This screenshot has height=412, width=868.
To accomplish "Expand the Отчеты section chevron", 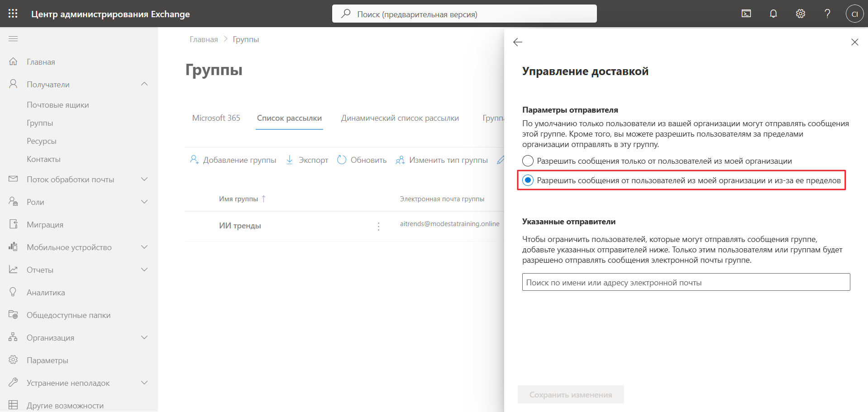I will point(144,270).
